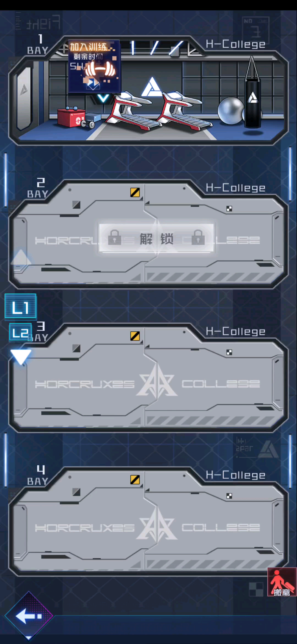Click the yellow hazard square on Bay 3
Screen dimensions: 297x644
135,336
